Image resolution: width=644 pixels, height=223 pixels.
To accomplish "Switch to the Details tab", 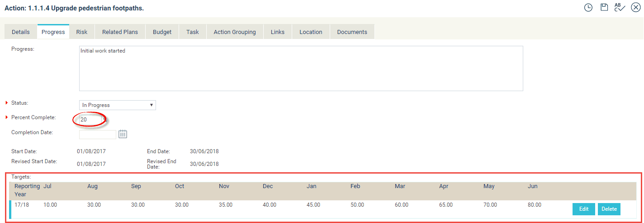I will (21, 32).
